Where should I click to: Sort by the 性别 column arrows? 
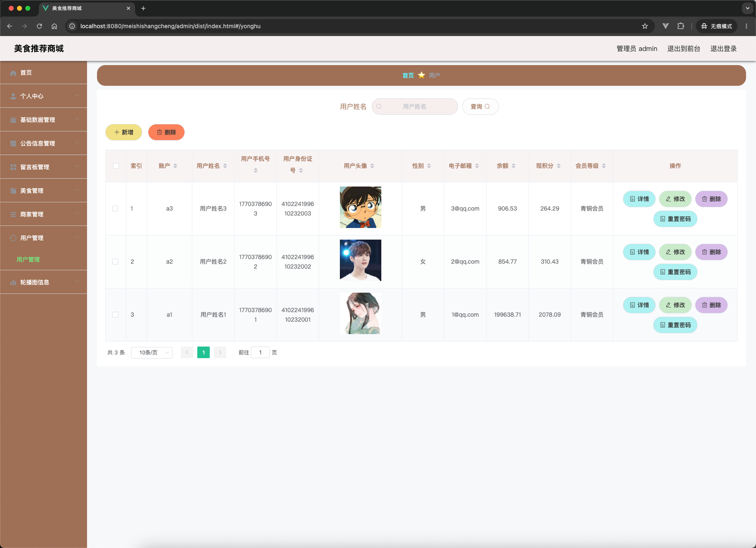[x=429, y=166]
